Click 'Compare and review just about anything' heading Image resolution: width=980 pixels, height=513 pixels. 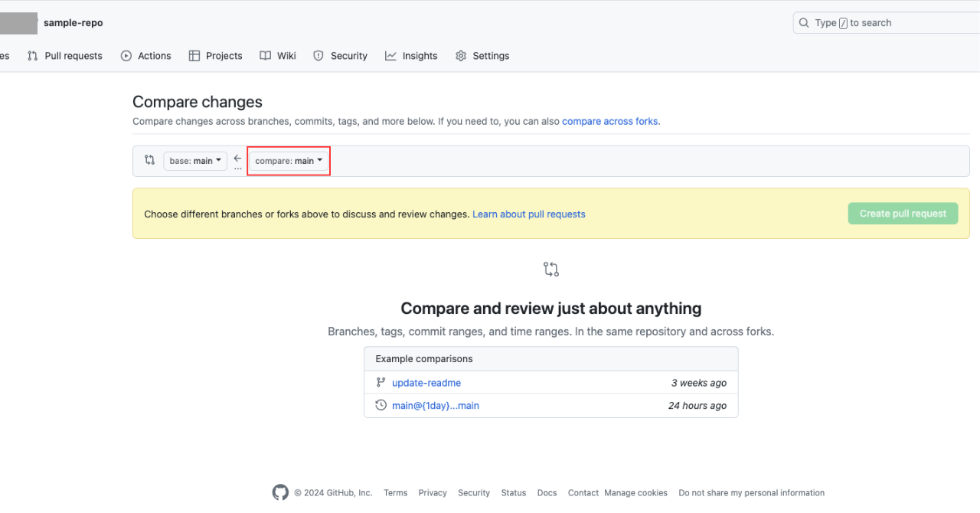(x=551, y=309)
